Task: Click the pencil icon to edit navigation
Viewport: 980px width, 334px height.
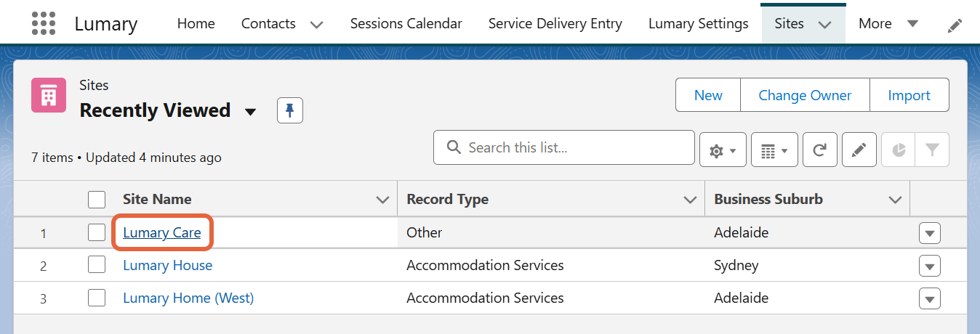Action: 955,25
